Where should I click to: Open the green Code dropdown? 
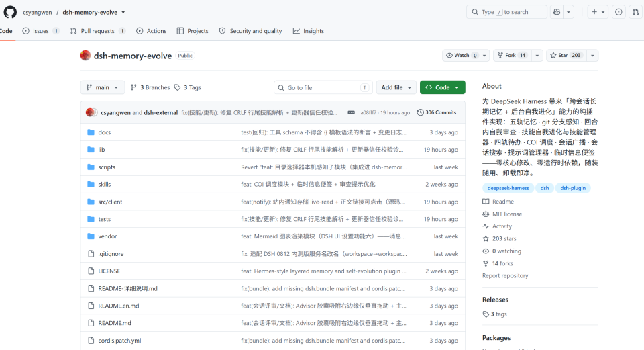pos(442,87)
